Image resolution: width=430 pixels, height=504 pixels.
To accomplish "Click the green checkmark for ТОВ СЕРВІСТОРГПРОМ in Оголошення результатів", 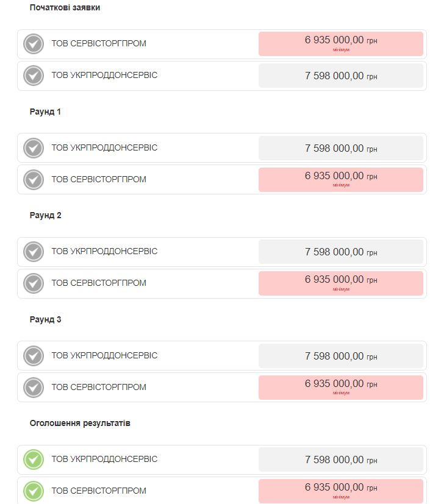I will pos(34,491).
